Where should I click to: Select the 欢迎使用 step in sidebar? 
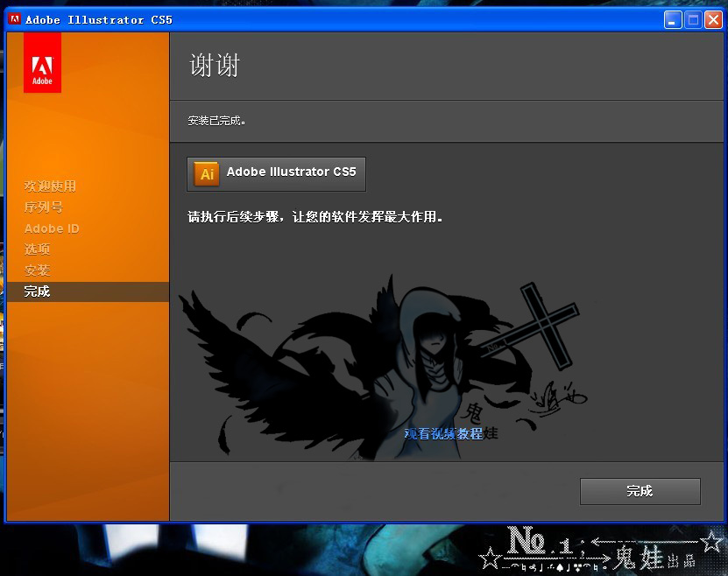click(50, 186)
